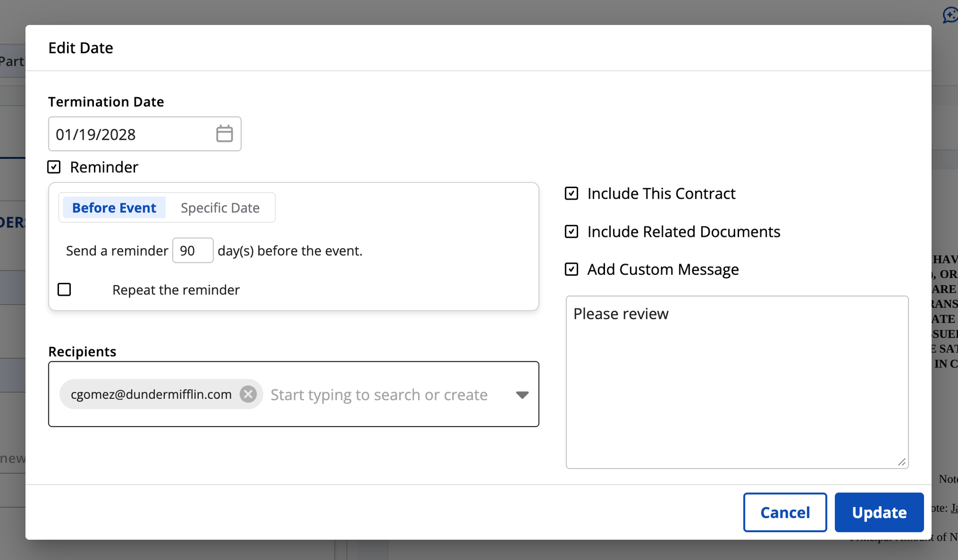
Task: Click the chat assistant icon at top right
Action: [950, 14]
